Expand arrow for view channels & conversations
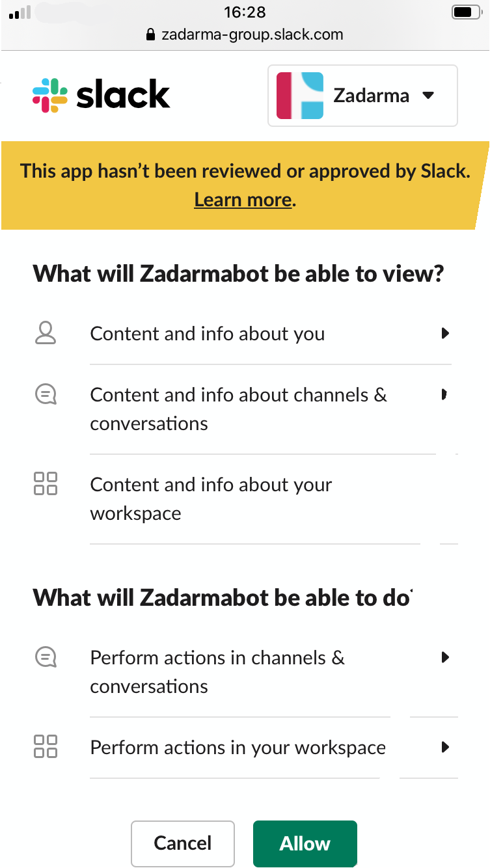490x868 pixels. (444, 394)
